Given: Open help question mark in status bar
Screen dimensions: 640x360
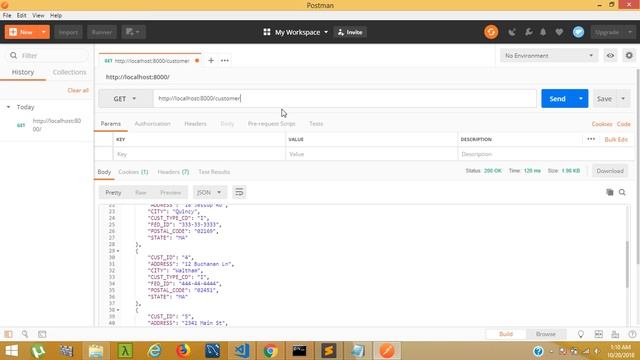Looking at the screenshot, I should pyautogui.click(x=632, y=334).
